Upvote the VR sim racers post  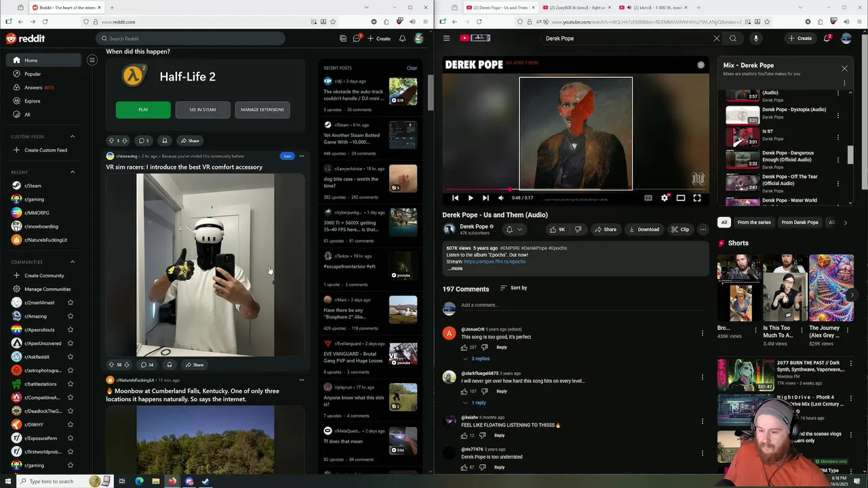click(111, 365)
